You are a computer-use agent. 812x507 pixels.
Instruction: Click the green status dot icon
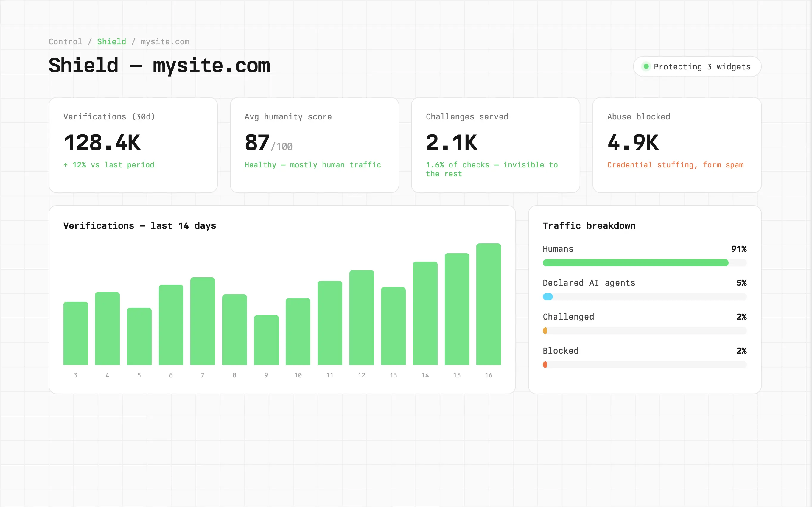click(x=646, y=66)
